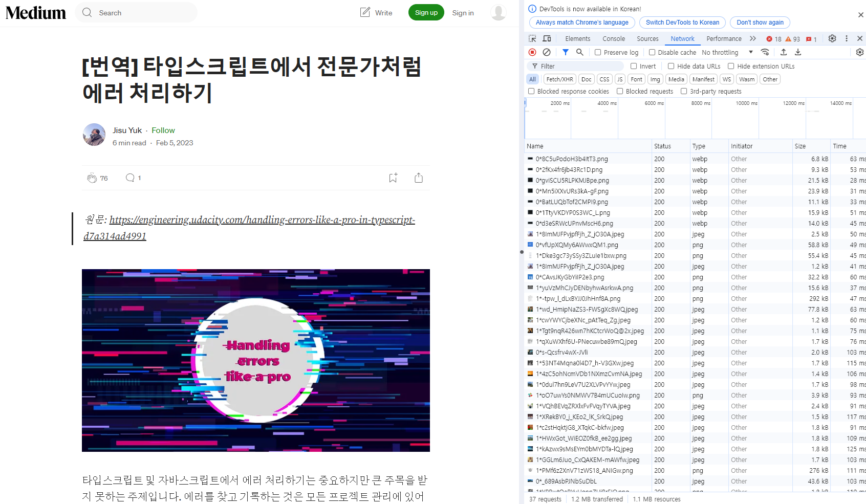The width and height of the screenshot is (866, 504).
Task: Click the Medium logo
Action: (x=36, y=13)
